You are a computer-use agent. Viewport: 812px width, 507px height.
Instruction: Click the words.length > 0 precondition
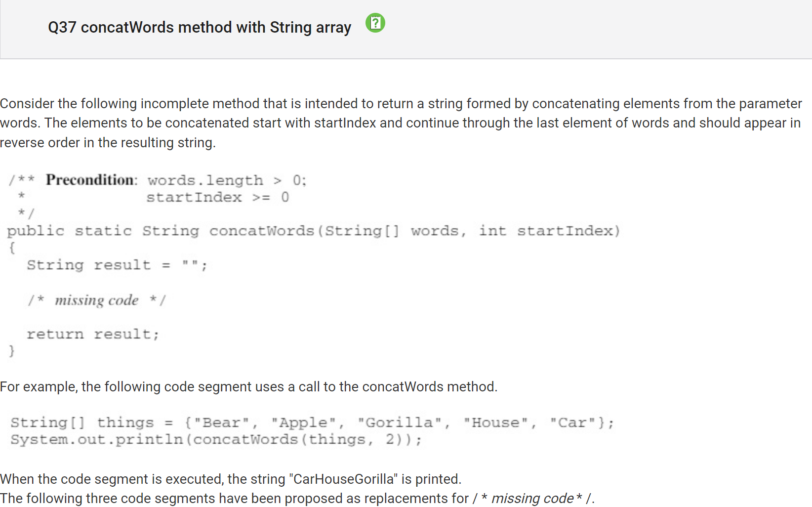tap(227, 181)
